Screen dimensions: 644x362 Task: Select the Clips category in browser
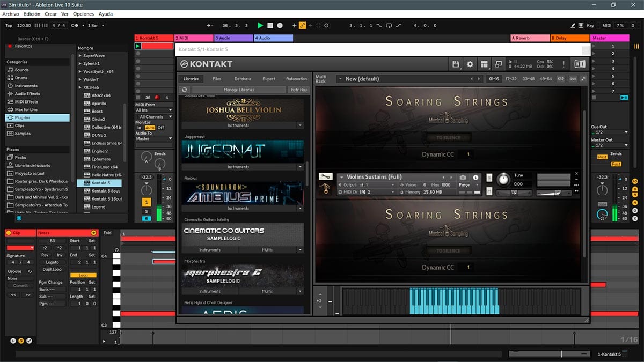[38, 125]
